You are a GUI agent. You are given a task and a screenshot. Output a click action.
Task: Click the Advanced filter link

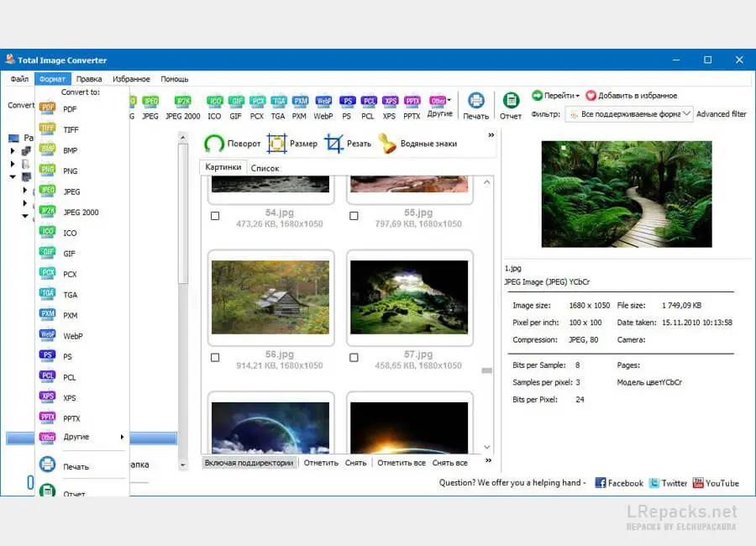[x=722, y=114]
